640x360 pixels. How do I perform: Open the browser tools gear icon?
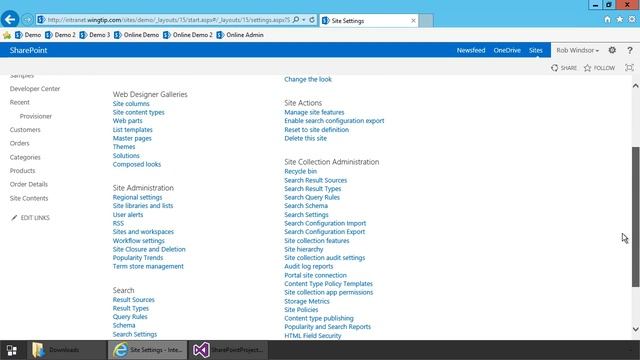632,19
